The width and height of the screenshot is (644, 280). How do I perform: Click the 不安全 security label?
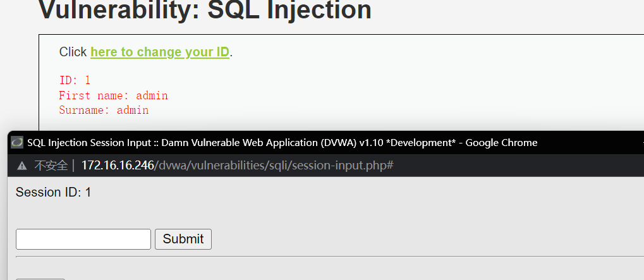pyautogui.click(x=51, y=166)
